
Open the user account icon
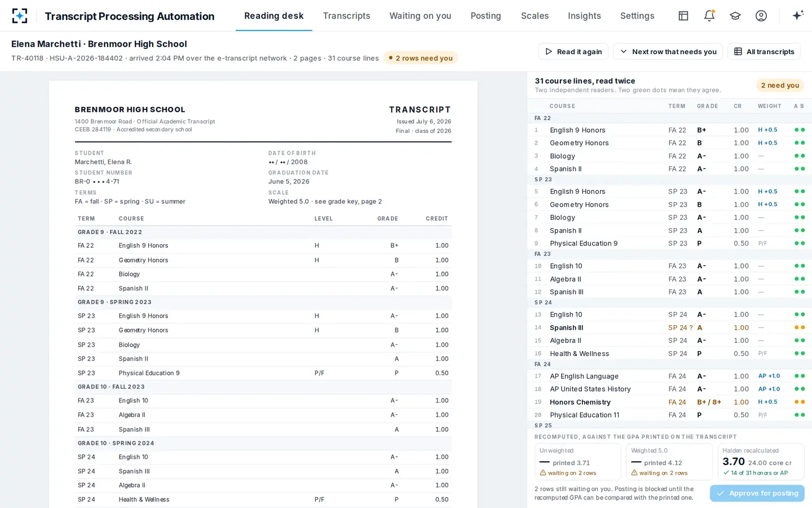(x=761, y=16)
